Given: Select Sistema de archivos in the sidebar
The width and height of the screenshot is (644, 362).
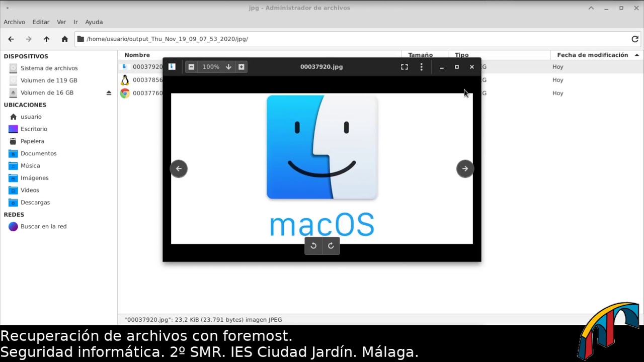Looking at the screenshot, I should [49, 68].
